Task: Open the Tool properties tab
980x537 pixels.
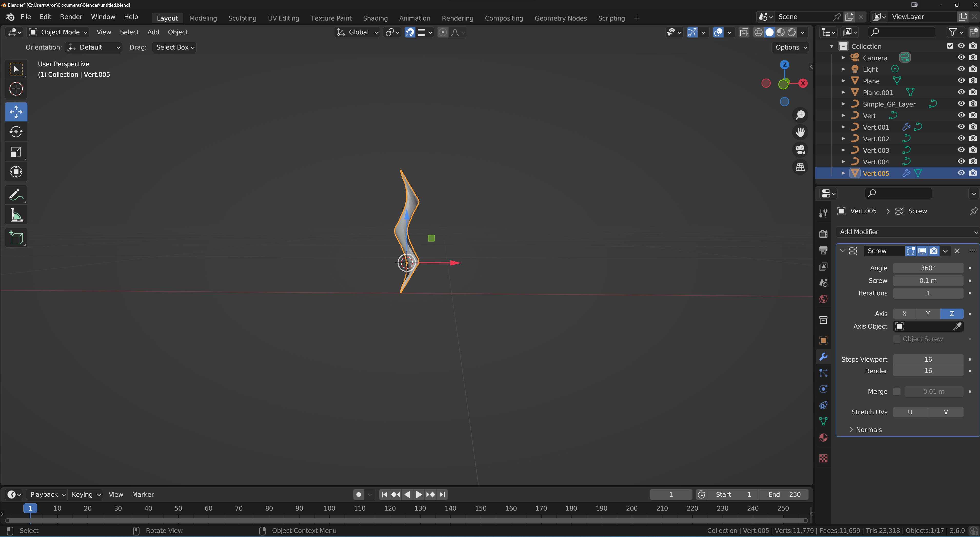Action: (x=823, y=214)
